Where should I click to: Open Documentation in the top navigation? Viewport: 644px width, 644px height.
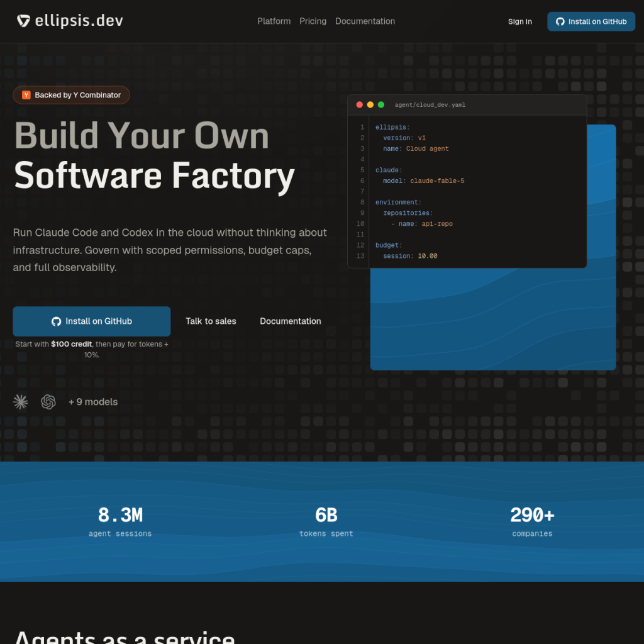point(365,21)
